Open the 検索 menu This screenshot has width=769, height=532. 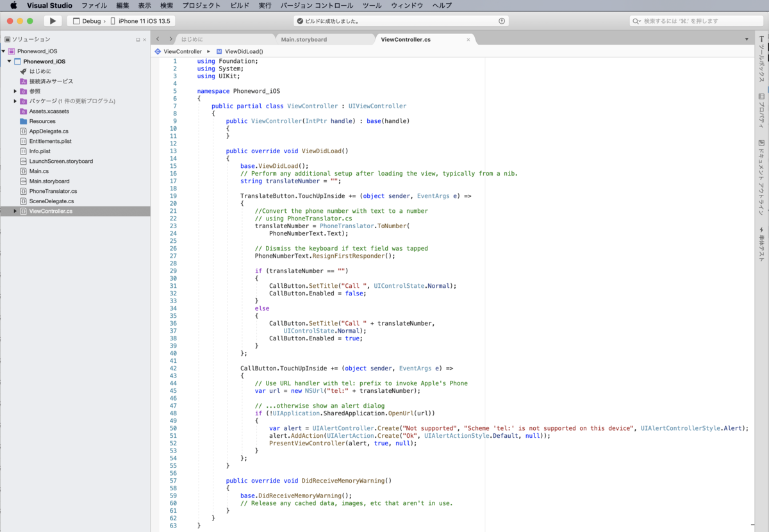pos(167,5)
